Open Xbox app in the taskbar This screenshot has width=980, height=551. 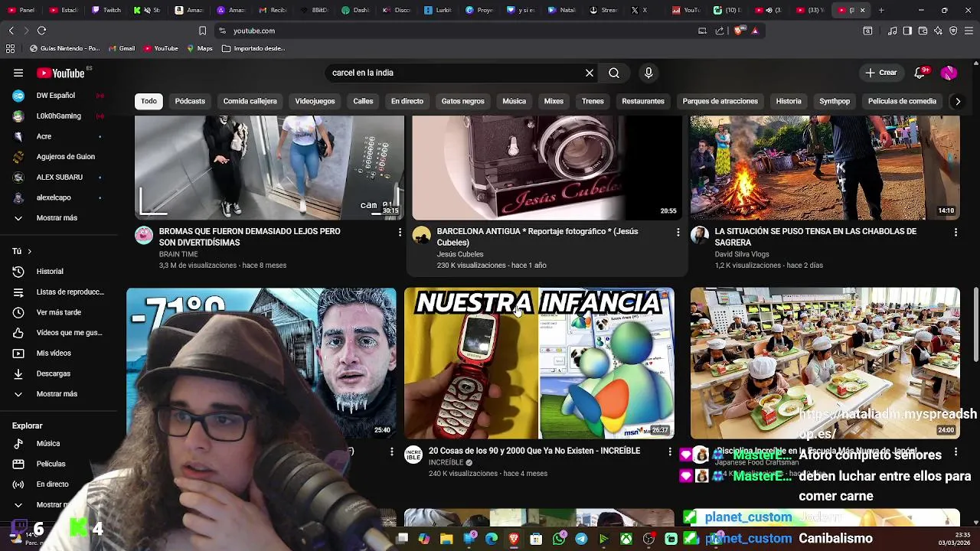[626, 539]
